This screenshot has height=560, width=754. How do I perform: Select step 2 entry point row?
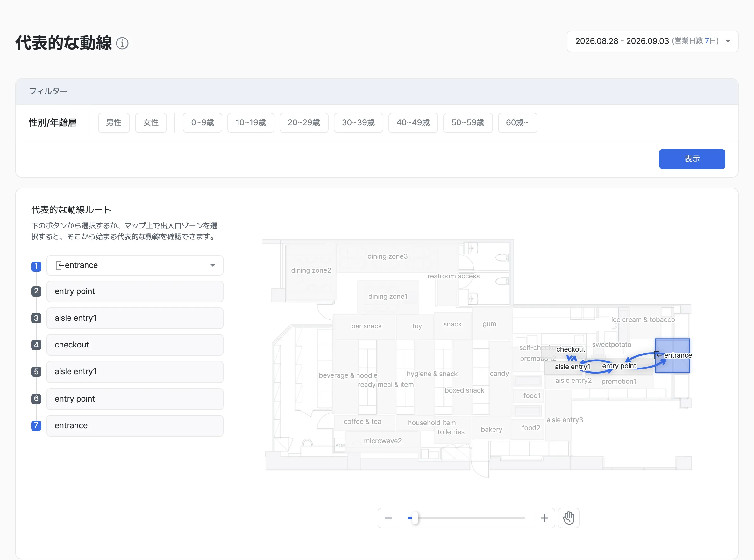(x=135, y=291)
